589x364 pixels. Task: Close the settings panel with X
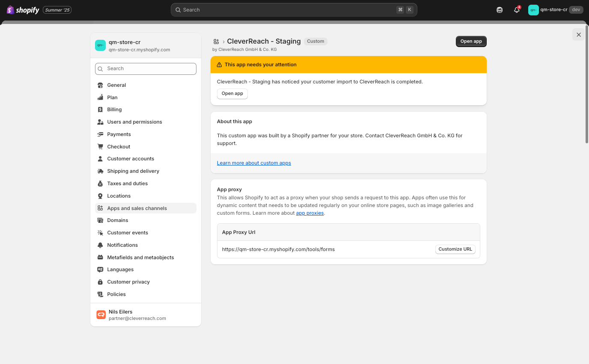pyautogui.click(x=579, y=35)
